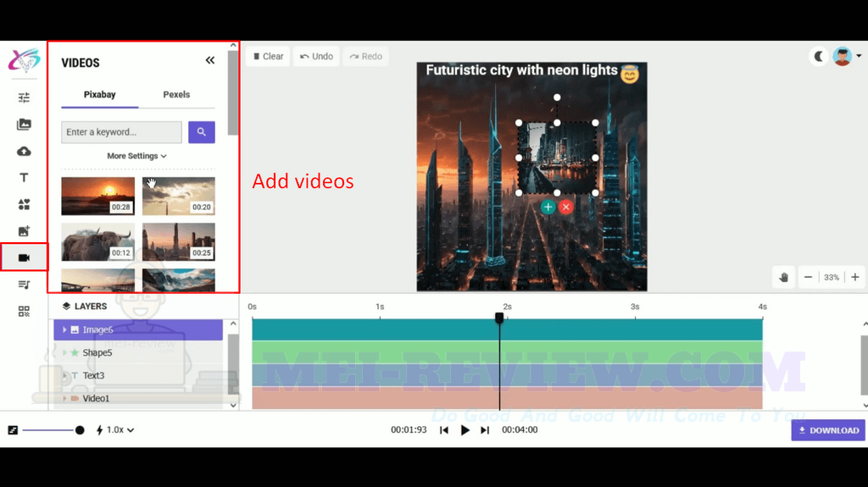Select the hand pan tool
868x487 pixels.
(783, 277)
